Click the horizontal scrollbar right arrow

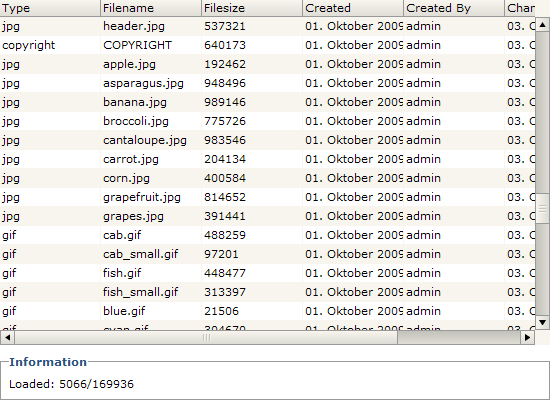(x=527, y=338)
